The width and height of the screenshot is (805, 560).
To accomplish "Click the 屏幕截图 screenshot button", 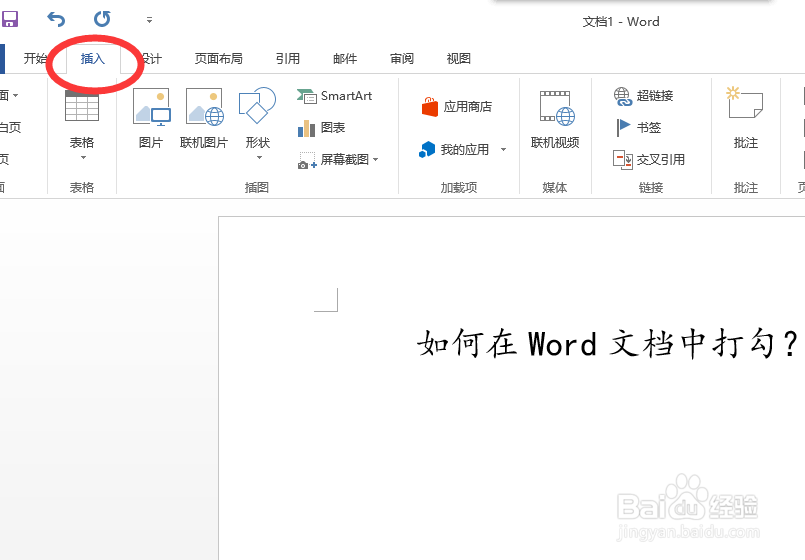I will [333, 160].
